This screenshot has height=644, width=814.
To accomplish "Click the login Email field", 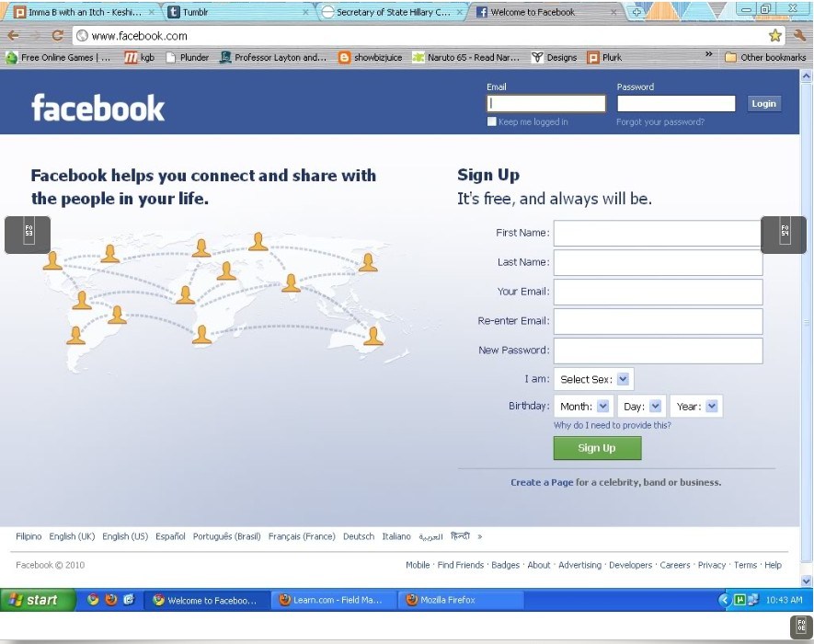I will coord(546,103).
